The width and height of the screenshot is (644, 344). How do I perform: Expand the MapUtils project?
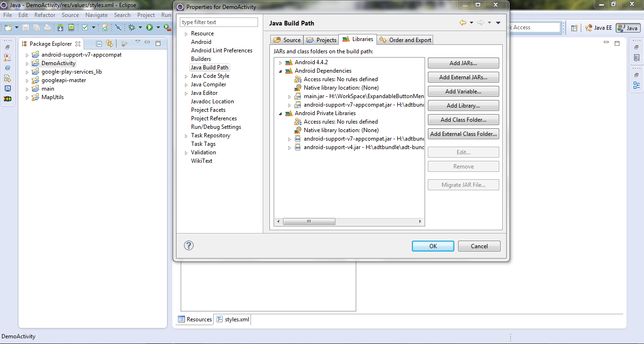point(27,97)
